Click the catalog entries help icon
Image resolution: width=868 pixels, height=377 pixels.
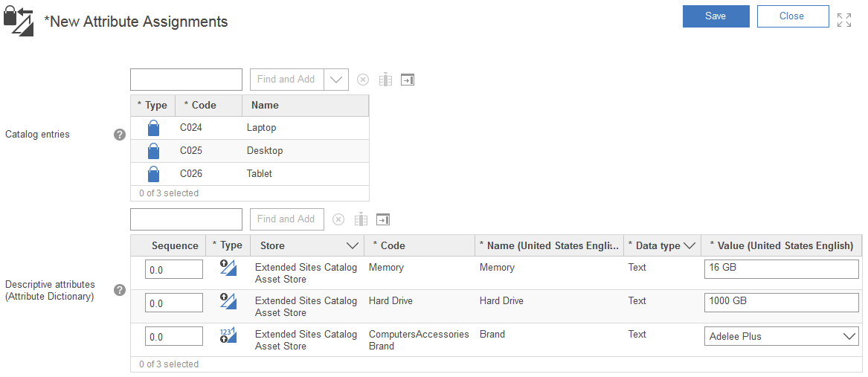[x=119, y=135]
